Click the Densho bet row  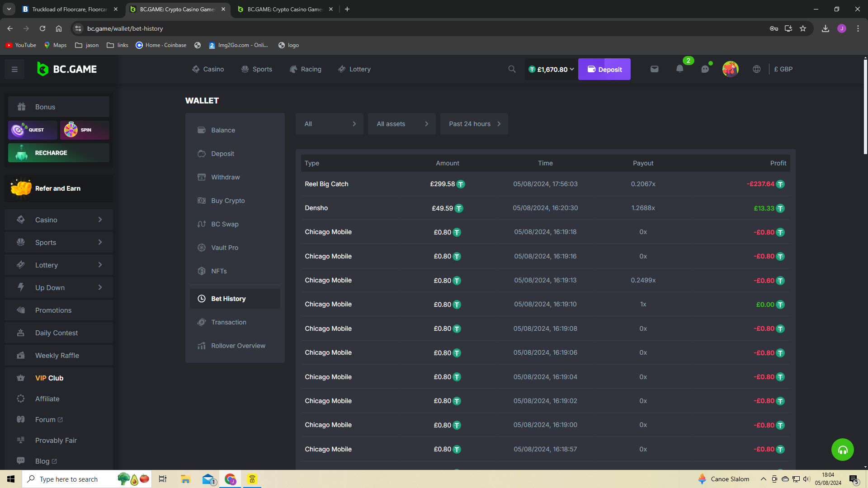[545, 208]
